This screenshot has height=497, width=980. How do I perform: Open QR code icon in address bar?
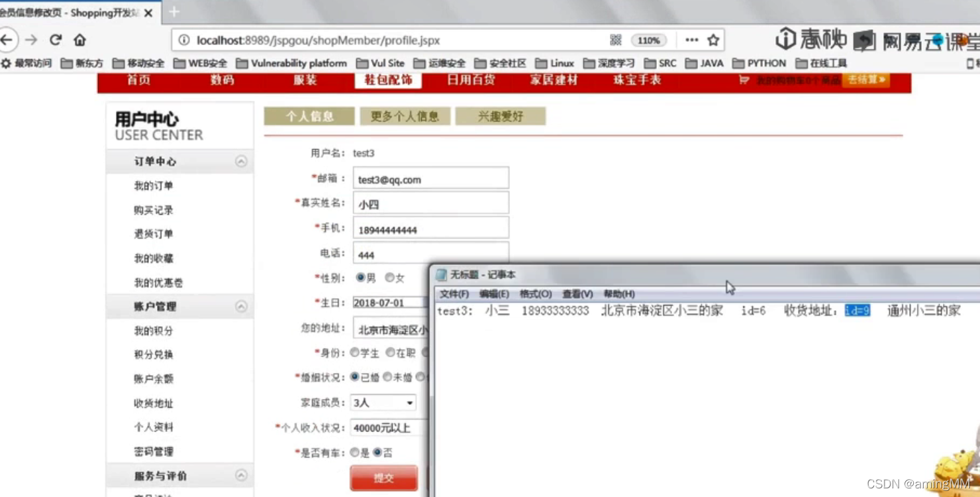pyautogui.click(x=616, y=40)
